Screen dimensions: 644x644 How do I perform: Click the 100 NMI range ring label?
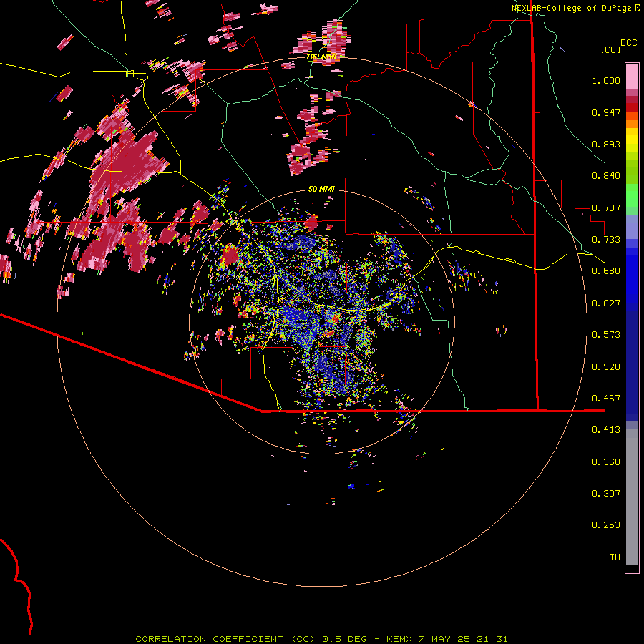(321, 57)
